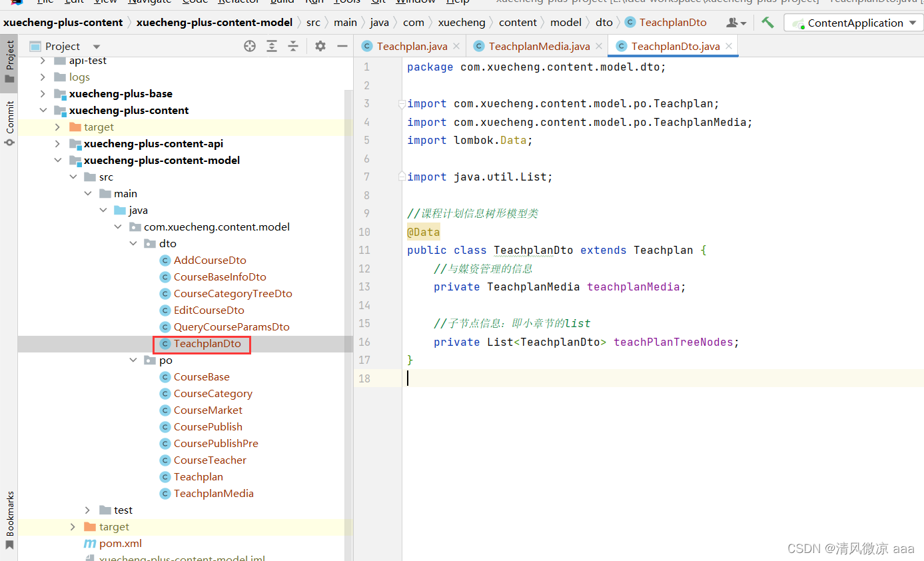This screenshot has height=561, width=924.
Task: Click the Build project hammer icon
Action: 767,23
